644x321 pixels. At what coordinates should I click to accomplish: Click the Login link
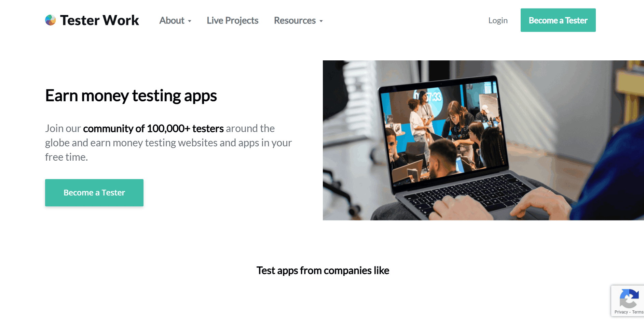pos(498,20)
